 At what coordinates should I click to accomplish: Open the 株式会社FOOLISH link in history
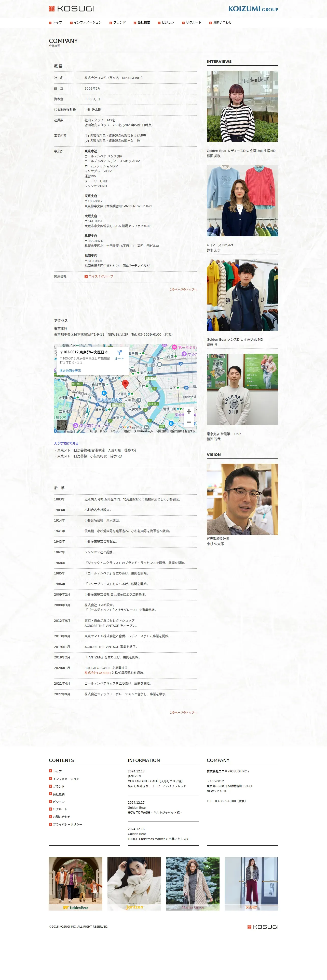98,673
